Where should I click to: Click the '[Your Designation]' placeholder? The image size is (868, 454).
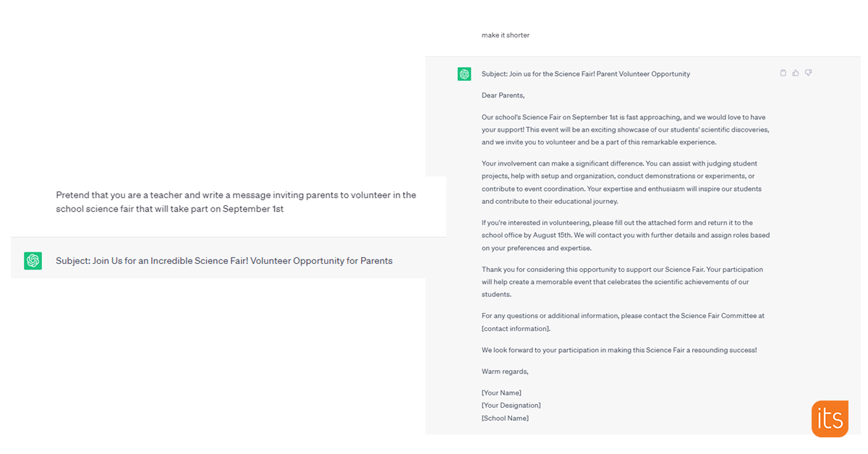[x=511, y=406]
